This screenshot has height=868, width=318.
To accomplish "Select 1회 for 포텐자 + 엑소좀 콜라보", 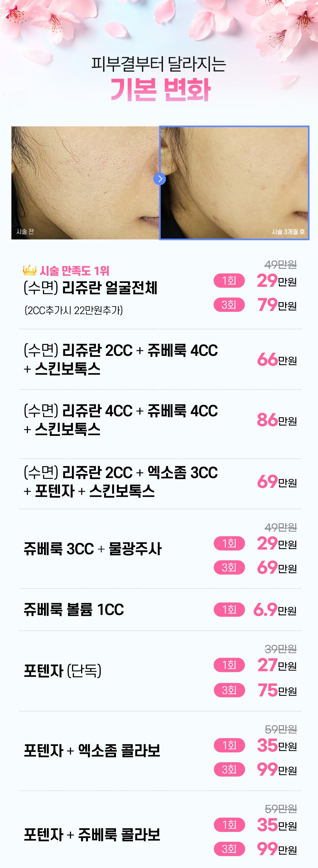I will [x=229, y=745].
